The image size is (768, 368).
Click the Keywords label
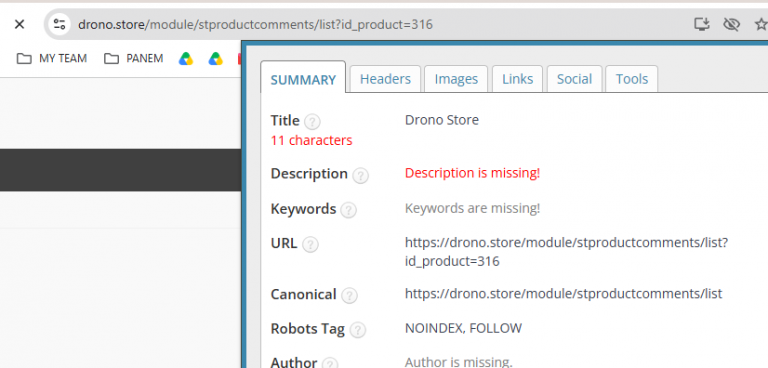tap(303, 209)
